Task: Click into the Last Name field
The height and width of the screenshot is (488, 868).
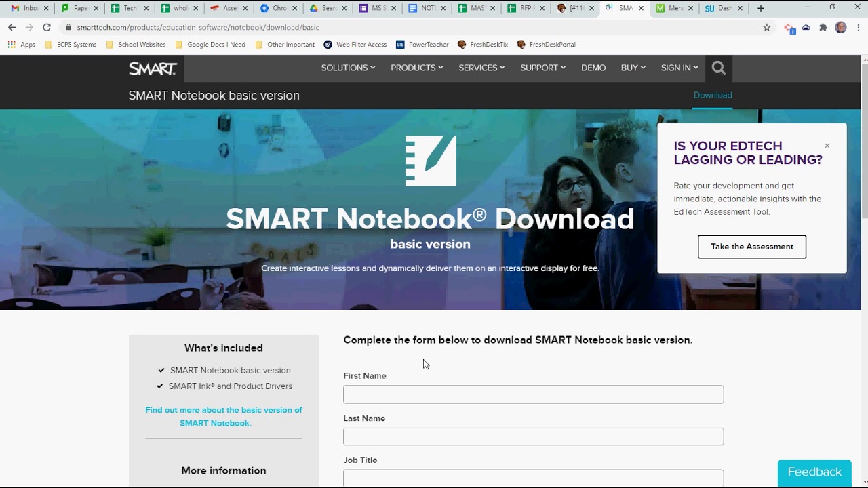Action: [x=533, y=436]
